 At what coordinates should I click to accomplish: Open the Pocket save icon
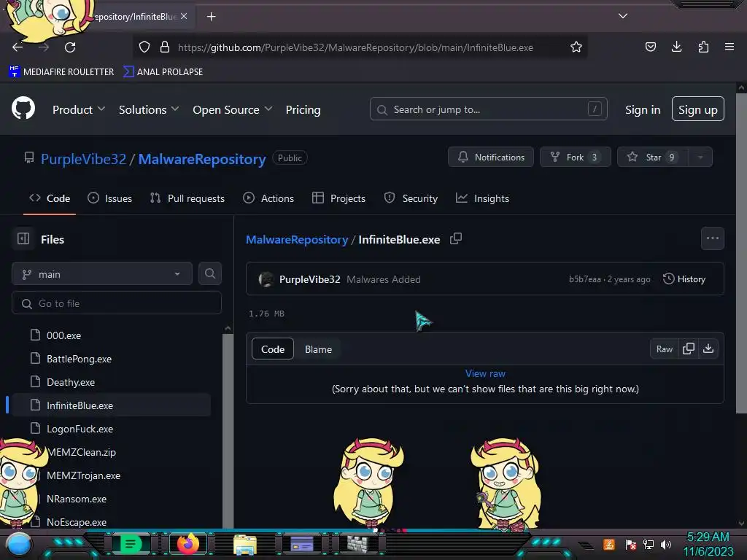pyautogui.click(x=650, y=47)
